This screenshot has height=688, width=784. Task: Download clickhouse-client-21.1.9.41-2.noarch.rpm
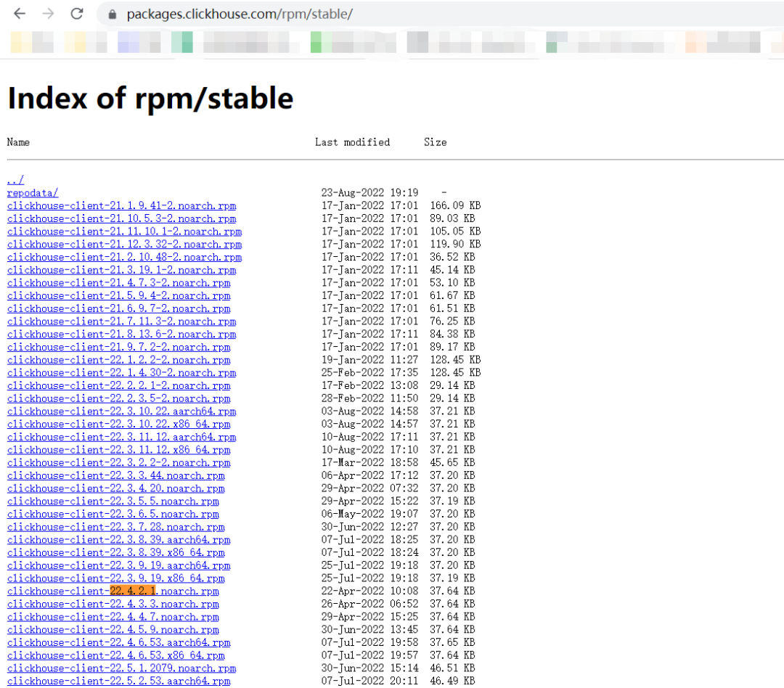click(x=121, y=205)
